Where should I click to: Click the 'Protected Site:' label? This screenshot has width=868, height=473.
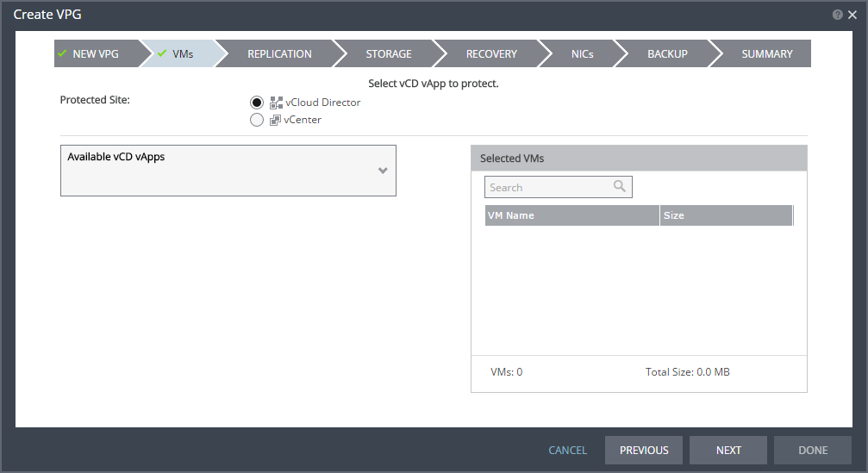(95, 100)
